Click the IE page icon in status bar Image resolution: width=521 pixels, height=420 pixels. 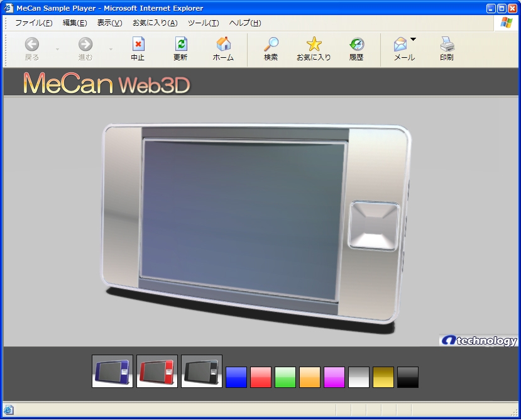coord(9,410)
